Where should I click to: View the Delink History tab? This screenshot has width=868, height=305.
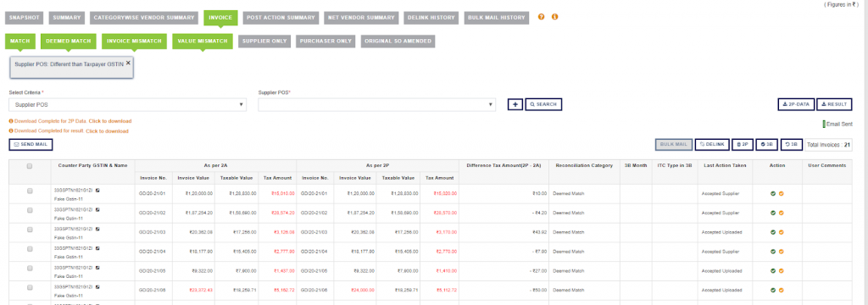(x=431, y=18)
